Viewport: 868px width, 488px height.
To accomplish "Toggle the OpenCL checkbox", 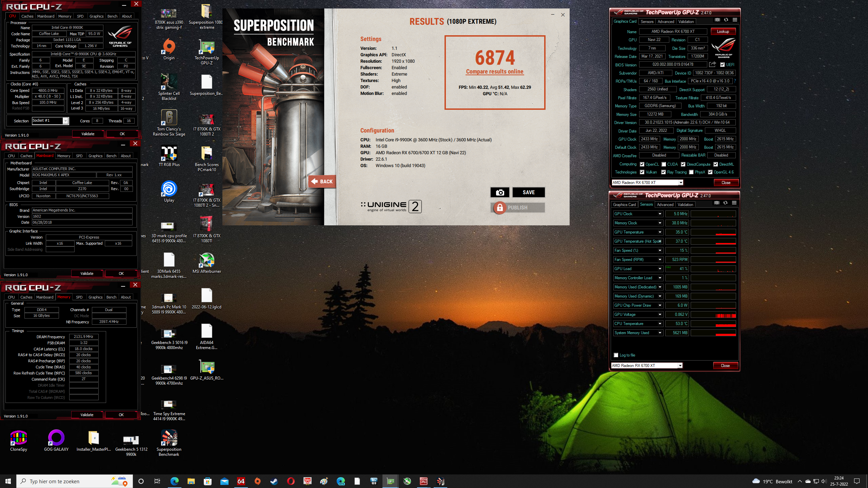I will pyautogui.click(x=642, y=164).
